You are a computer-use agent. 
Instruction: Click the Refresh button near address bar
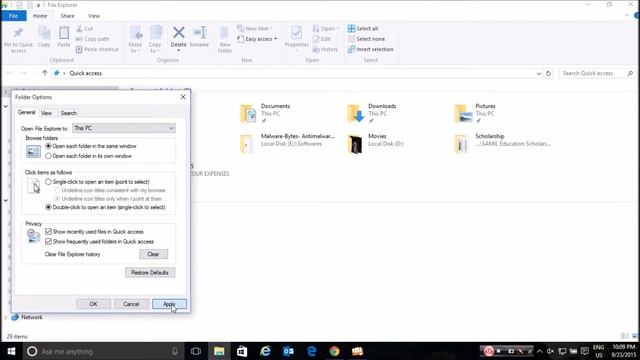click(x=549, y=73)
